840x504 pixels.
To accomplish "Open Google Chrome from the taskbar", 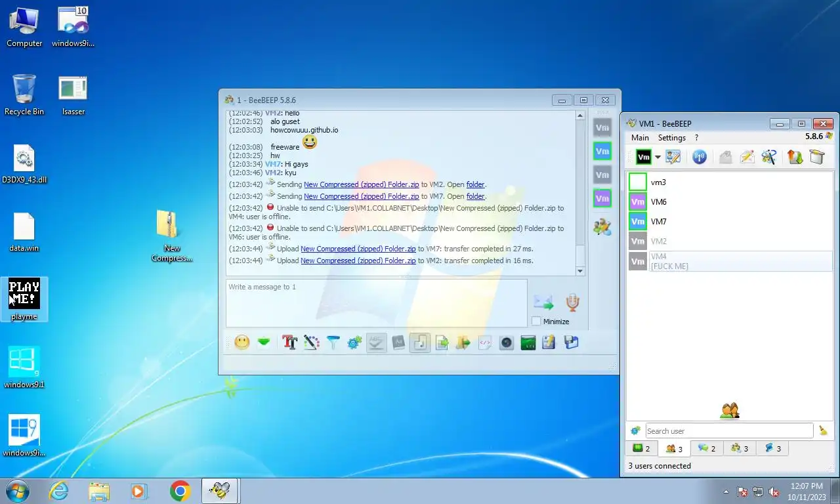I will click(180, 491).
